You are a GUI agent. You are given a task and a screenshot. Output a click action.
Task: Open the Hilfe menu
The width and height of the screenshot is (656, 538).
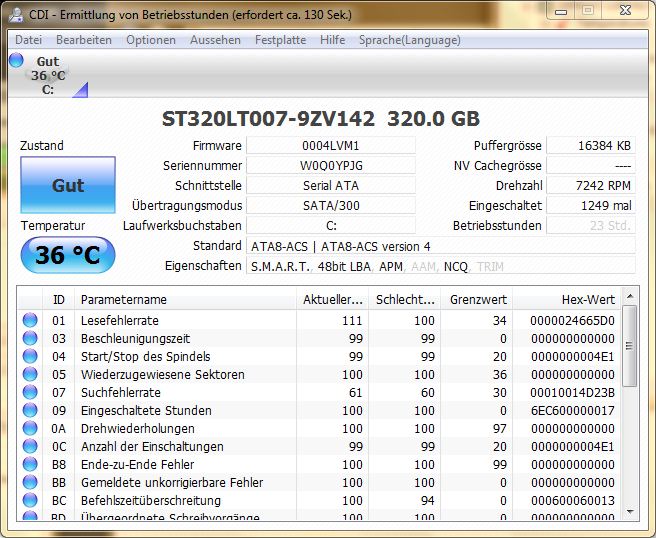[333, 40]
